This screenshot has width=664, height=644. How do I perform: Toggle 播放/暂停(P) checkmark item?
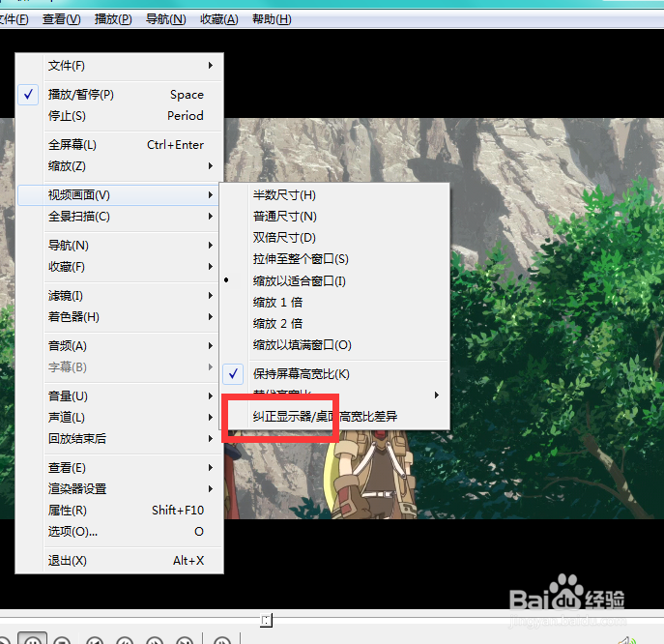[120, 95]
